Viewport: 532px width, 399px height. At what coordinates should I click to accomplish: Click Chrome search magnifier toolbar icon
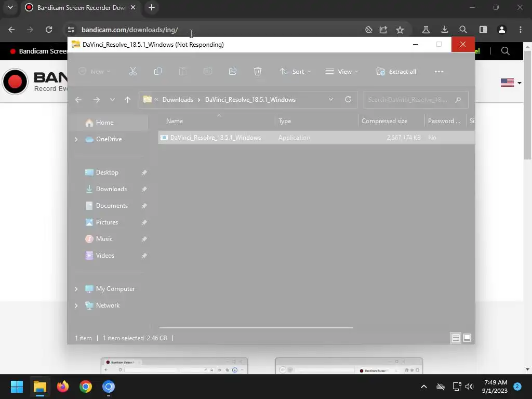463,30
